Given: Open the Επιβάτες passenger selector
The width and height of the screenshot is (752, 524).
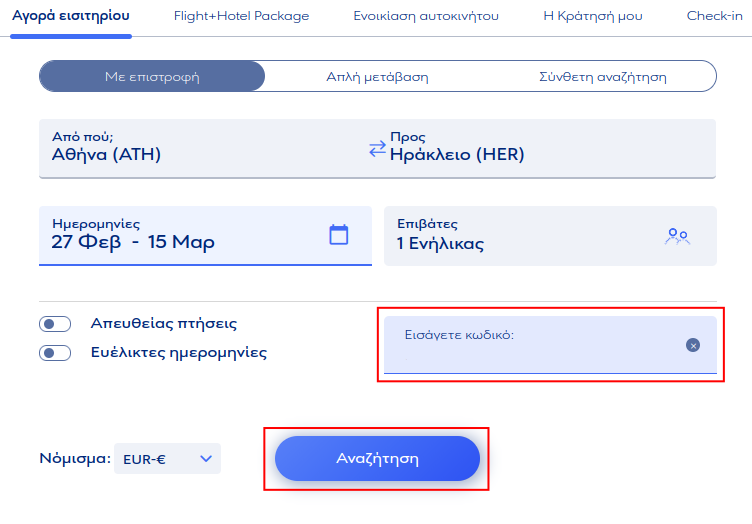Looking at the screenshot, I should 530,236.
